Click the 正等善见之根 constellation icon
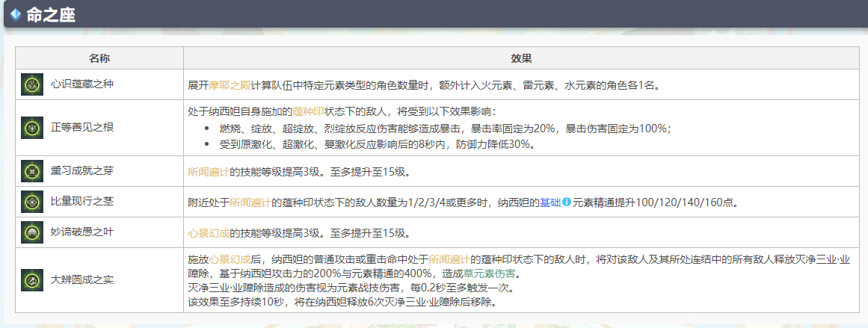The image size is (868, 328). [x=31, y=128]
